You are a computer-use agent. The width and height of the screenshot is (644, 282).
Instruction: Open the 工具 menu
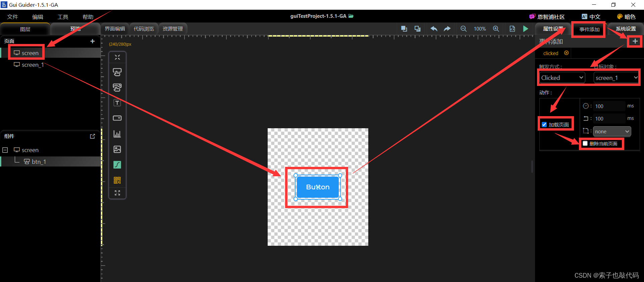pos(63,17)
